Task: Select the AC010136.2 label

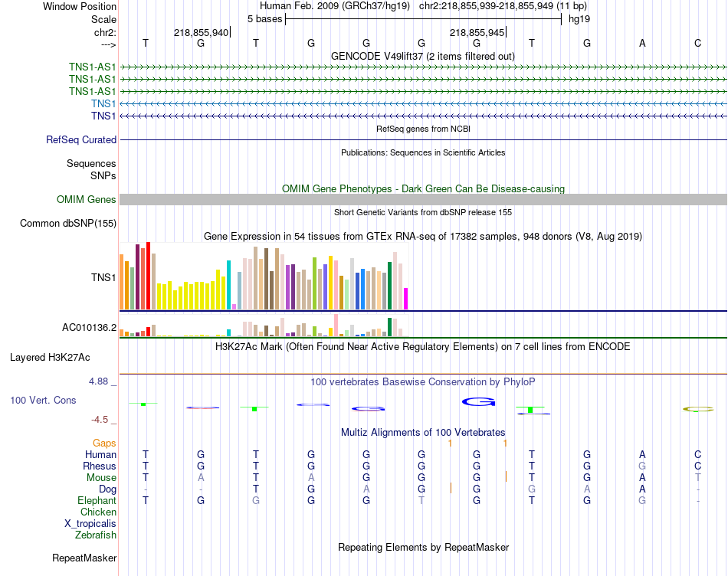Action: (89, 328)
